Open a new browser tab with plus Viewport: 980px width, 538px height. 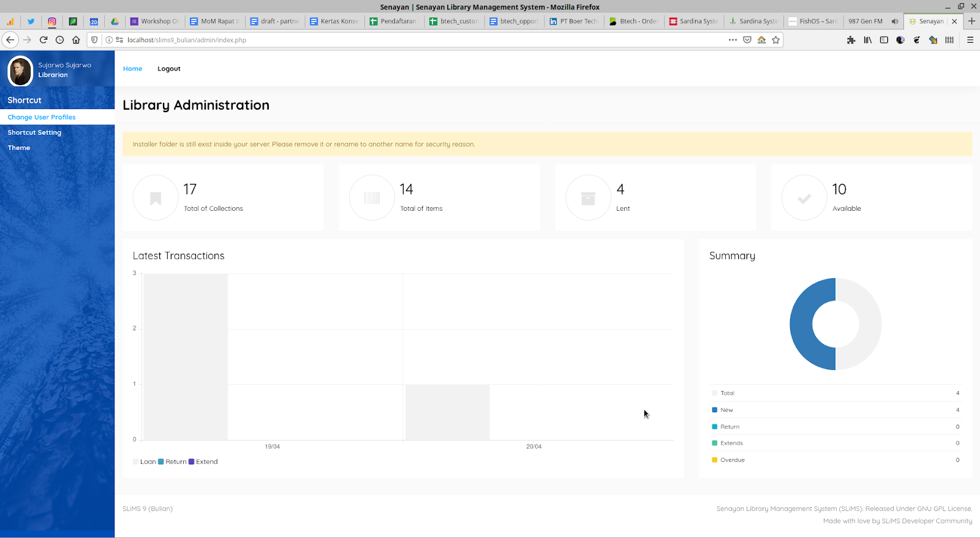click(971, 21)
